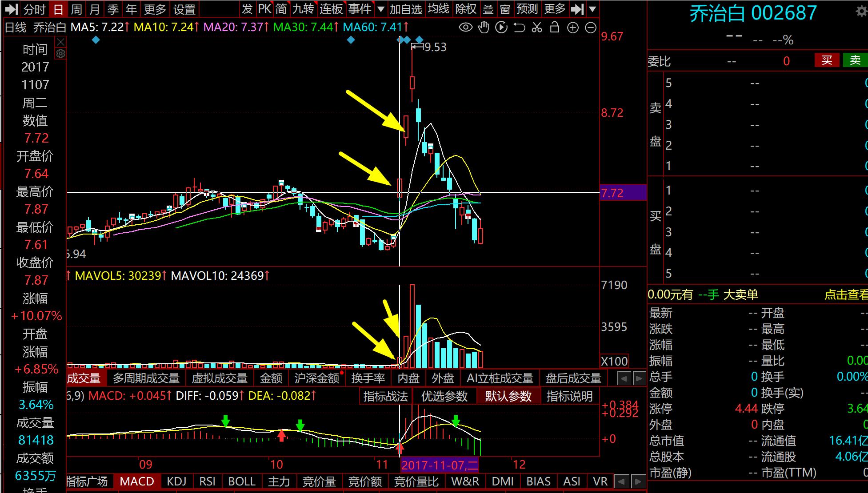Click the purple 7.72 price marker

coord(623,193)
